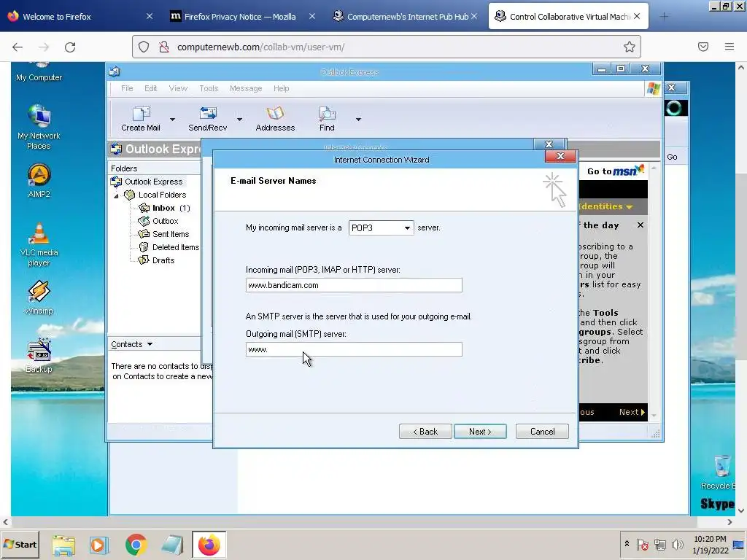This screenshot has height=560, width=747.
Task: Show hidden system tray icons
Action: click(x=627, y=544)
